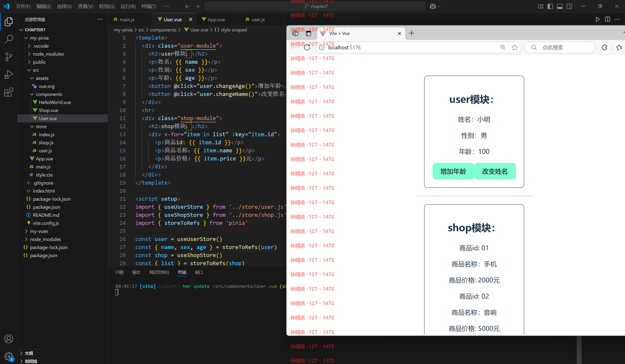Click the 增加年龄 button
625x364 pixels.
(453, 171)
